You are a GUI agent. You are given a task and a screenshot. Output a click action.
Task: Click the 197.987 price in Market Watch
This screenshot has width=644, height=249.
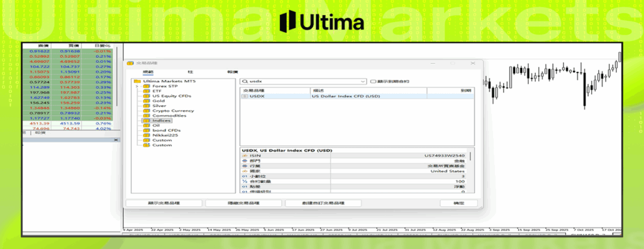pyautogui.click(x=70, y=92)
